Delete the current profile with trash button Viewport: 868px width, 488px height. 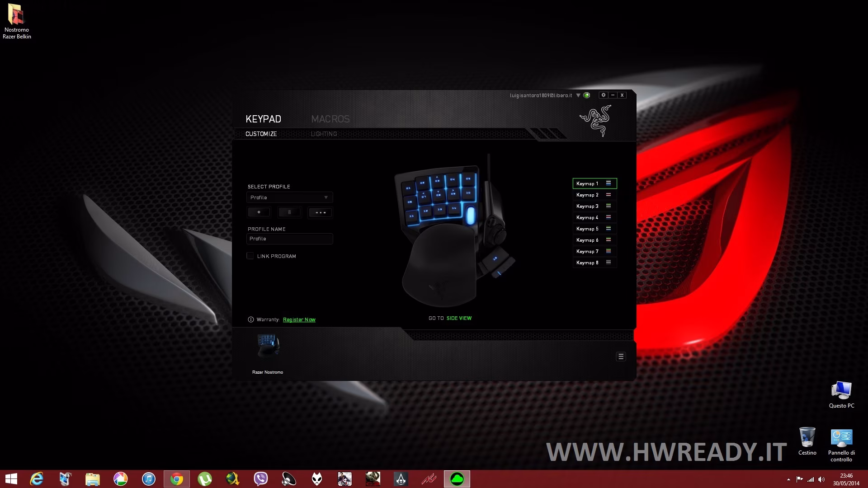(x=289, y=212)
